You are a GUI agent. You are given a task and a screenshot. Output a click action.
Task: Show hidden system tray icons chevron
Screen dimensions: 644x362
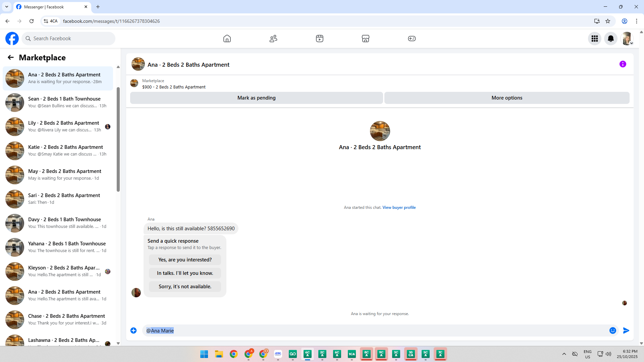(564, 354)
